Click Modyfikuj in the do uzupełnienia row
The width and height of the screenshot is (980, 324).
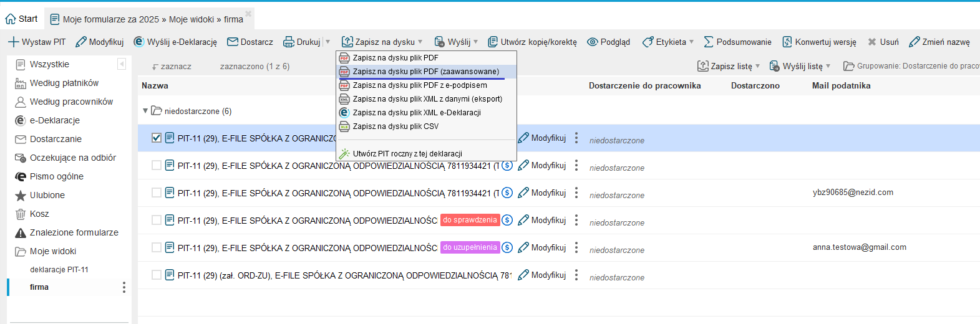[x=542, y=247]
